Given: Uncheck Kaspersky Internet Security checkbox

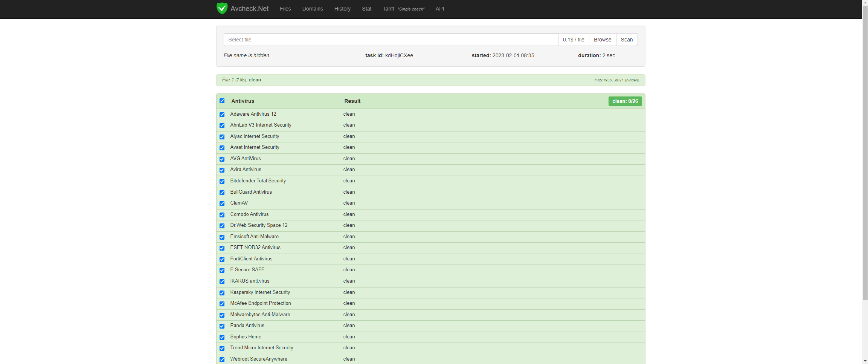Looking at the screenshot, I should point(222,293).
